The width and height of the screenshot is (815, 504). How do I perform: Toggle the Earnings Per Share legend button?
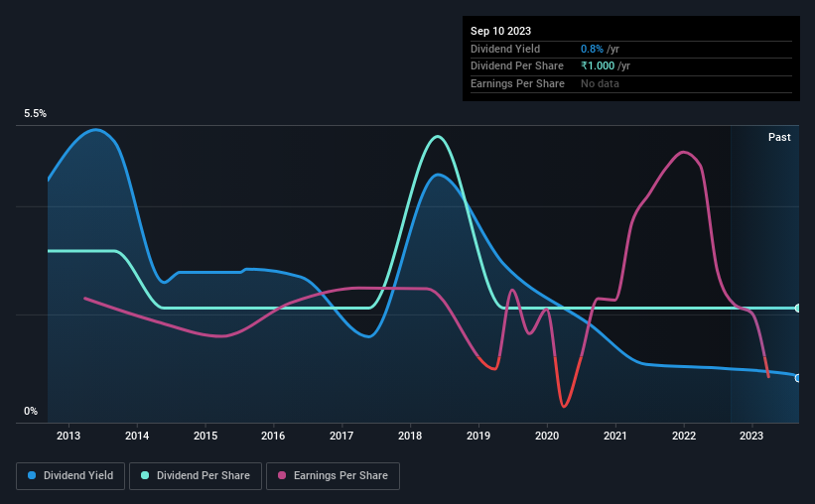(333, 476)
